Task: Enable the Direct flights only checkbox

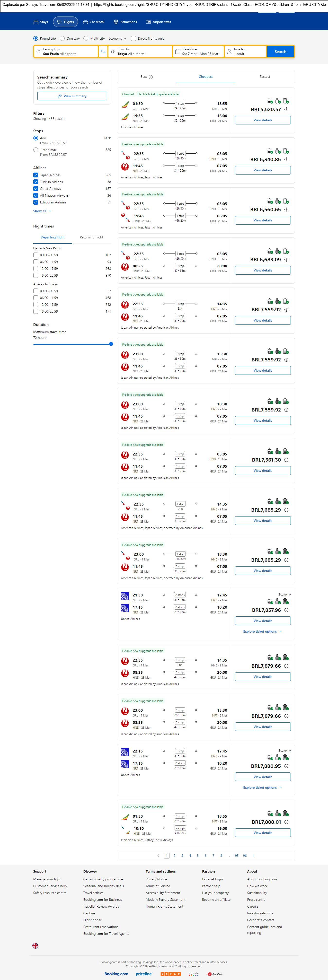Action: (x=133, y=38)
